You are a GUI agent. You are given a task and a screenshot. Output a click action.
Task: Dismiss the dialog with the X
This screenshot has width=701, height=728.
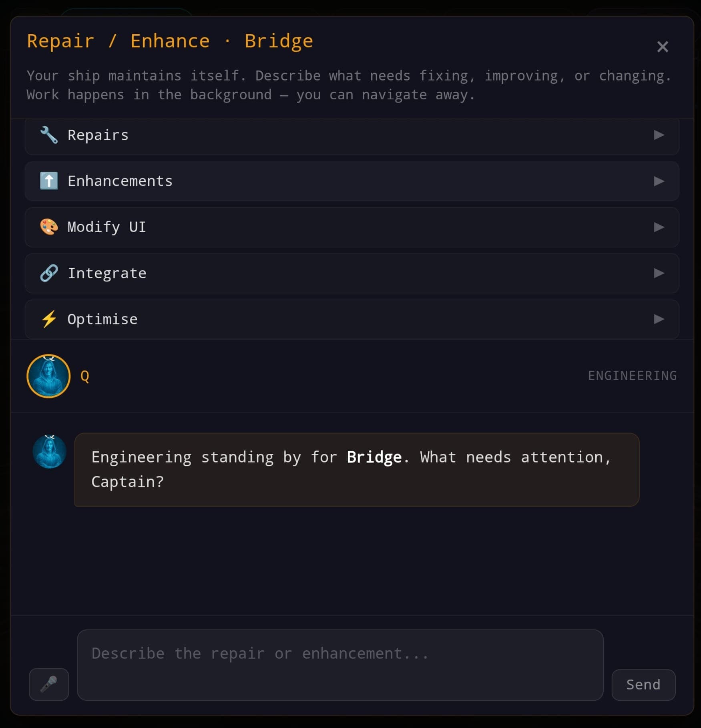663,47
